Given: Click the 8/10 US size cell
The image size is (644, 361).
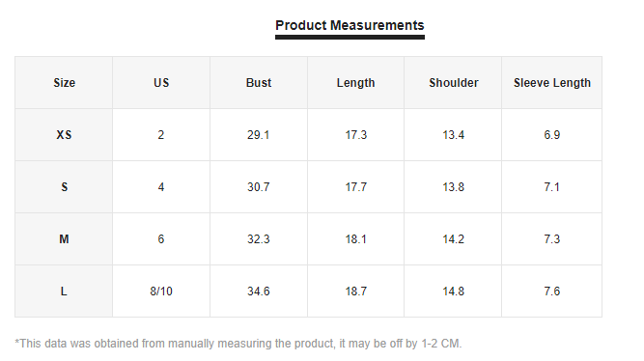Looking at the screenshot, I should [161, 292].
